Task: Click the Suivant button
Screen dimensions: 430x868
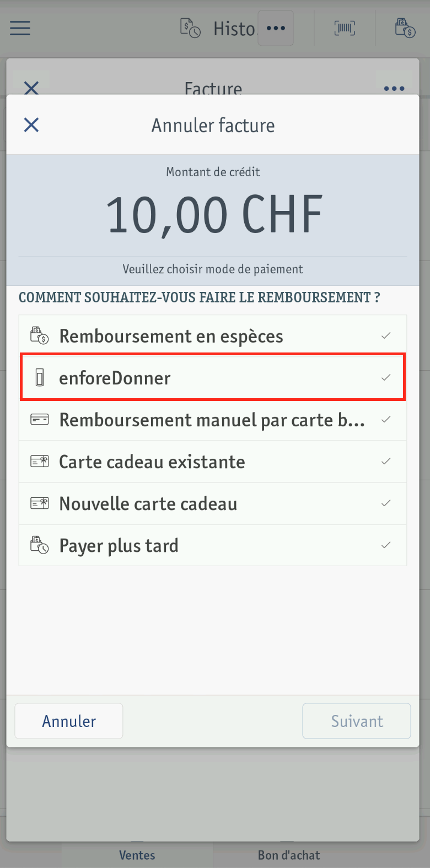Action: pyautogui.click(x=357, y=721)
